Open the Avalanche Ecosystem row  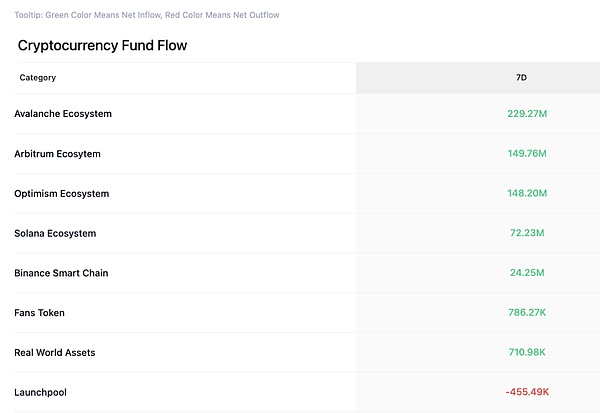[x=63, y=114]
